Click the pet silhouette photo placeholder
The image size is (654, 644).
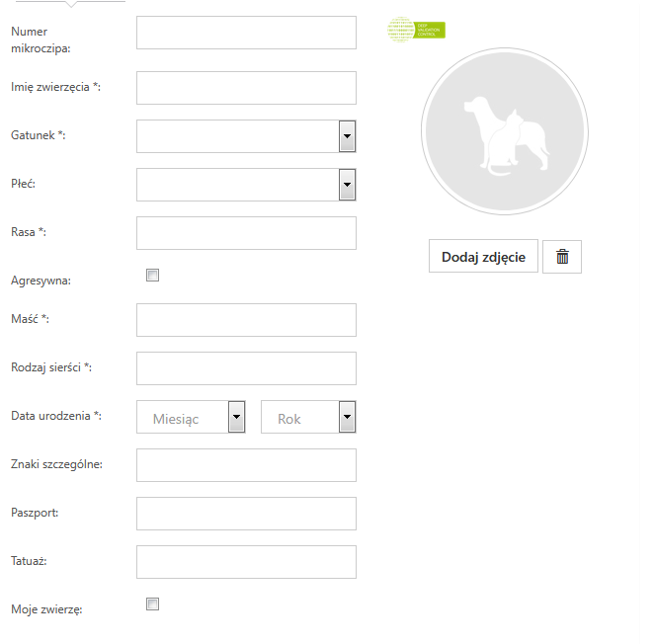pyautogui.click(x=504, y=131)
